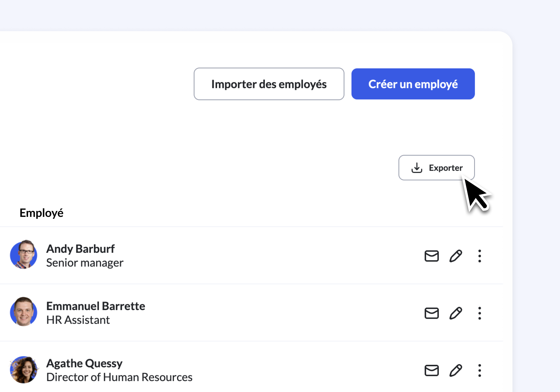Click Agathe Quessy's profile photo

tap(24, 370)
